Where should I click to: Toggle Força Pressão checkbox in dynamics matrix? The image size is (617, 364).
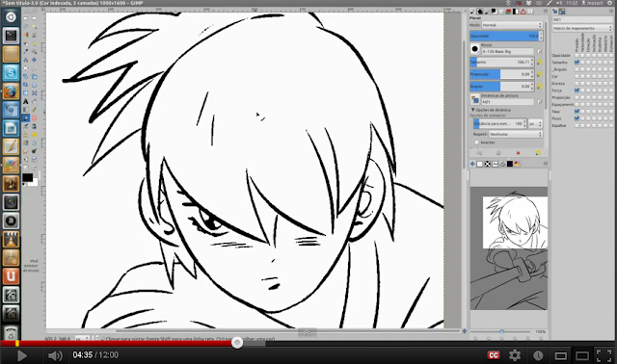[x=577, y=91]
